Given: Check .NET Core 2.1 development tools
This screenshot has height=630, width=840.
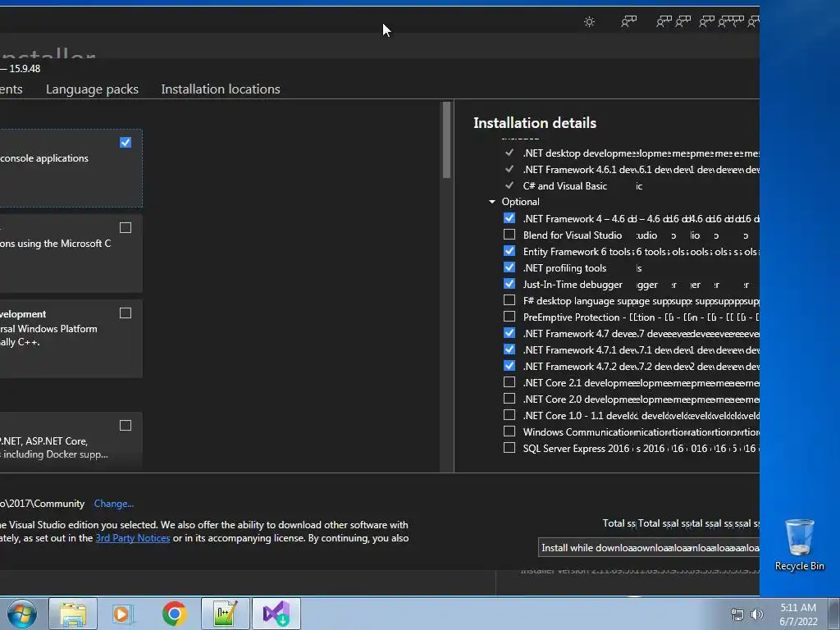Looking at the screenshot, I should click(x=509, y=382).
